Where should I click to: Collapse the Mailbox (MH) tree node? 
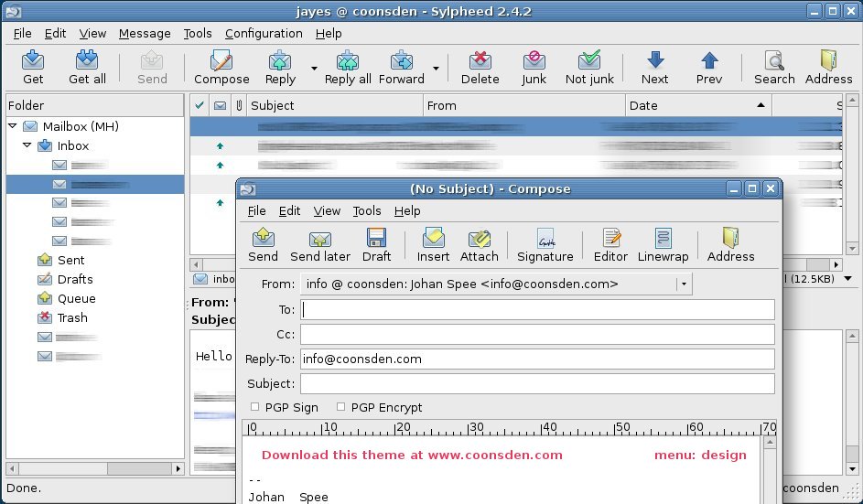pyautogui.click(x=13, y=126)
